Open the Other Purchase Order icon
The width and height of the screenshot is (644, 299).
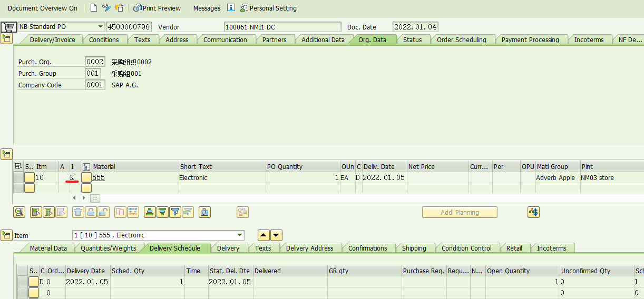pyautogui.click(x=120, y=8)
